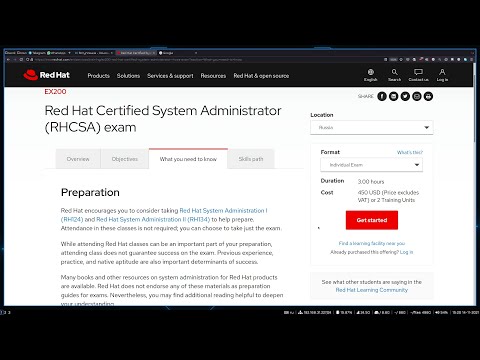Expand the Location dropdown showing Russia
Viewport: 480px width, 360px height.
372,127
